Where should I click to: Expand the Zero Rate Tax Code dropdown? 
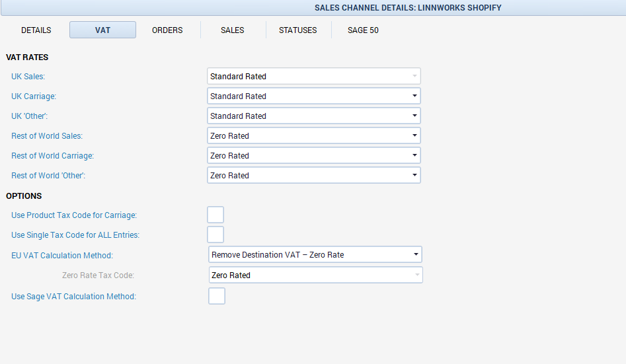416,275
